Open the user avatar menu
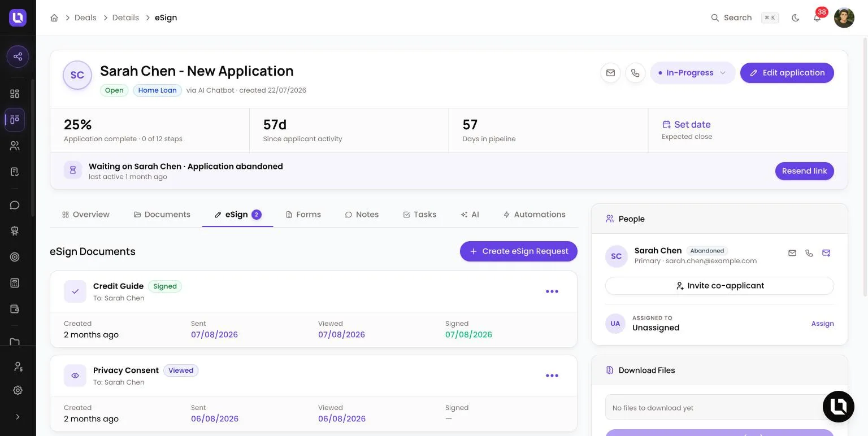The image size is (868, 436). coord(844,18)
